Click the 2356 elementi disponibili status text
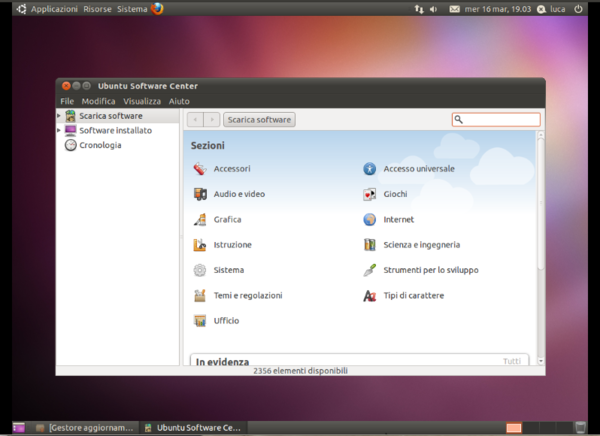This screenshot has width=600, height=436. tap(300, 371)
